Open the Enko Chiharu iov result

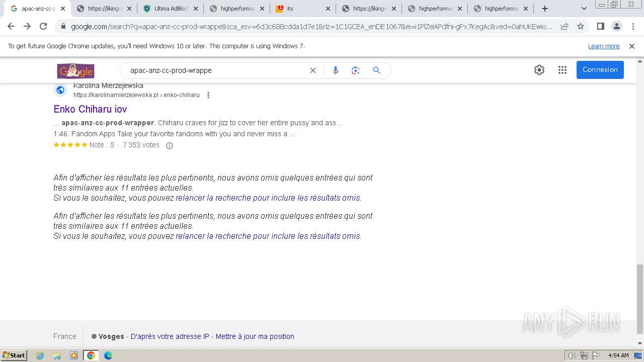pyautogui.click(x=90, y=109)
